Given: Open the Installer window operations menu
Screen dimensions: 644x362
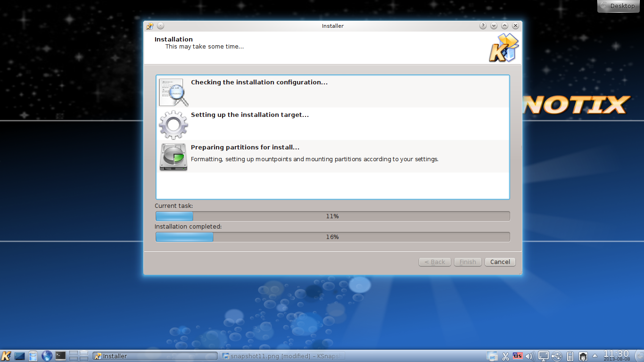Looking at the screenshot, I should point(149,26).
